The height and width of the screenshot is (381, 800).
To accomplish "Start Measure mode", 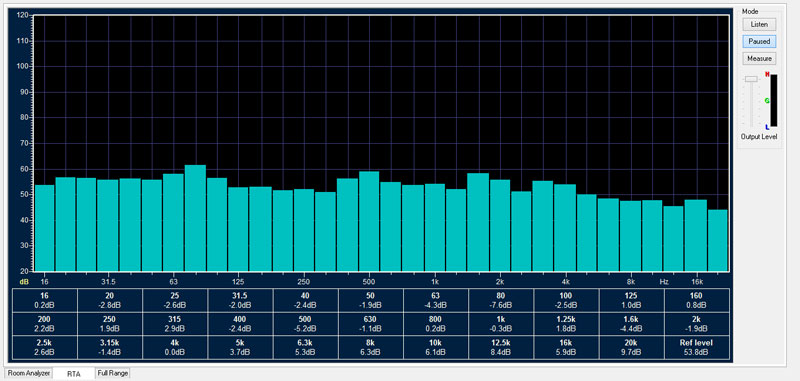I will coord(759,59).
